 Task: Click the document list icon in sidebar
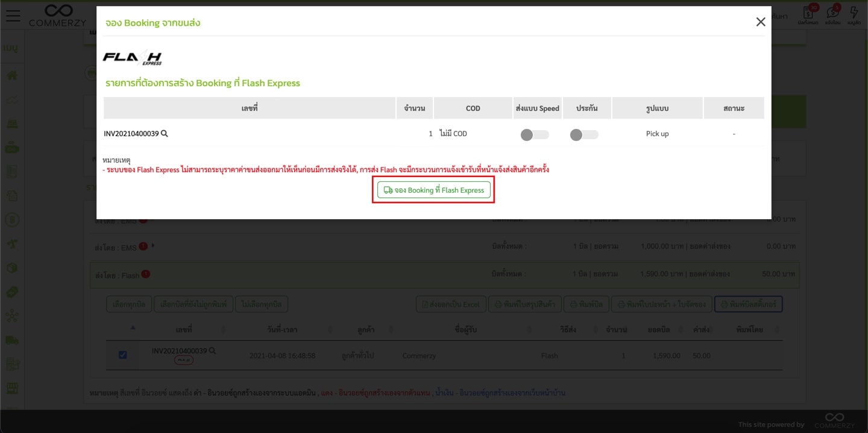12,172
